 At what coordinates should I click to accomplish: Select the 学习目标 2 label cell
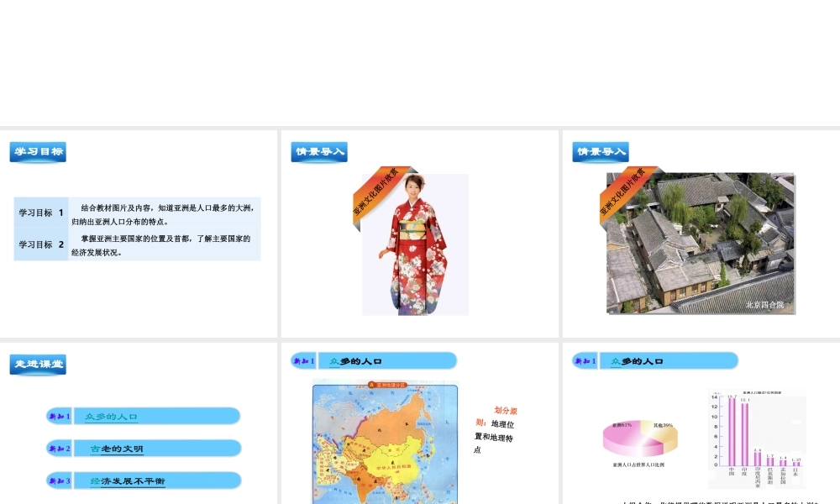click(41, 244)
